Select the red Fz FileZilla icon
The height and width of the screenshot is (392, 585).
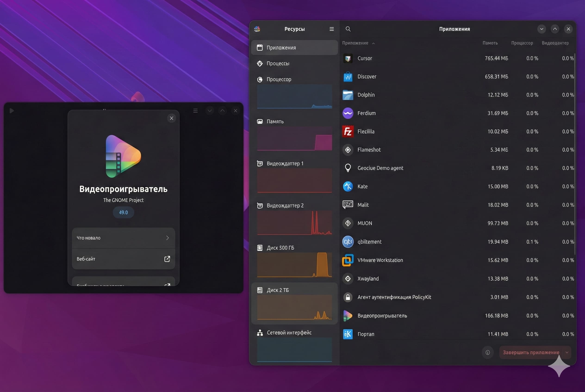coord(348,132)
